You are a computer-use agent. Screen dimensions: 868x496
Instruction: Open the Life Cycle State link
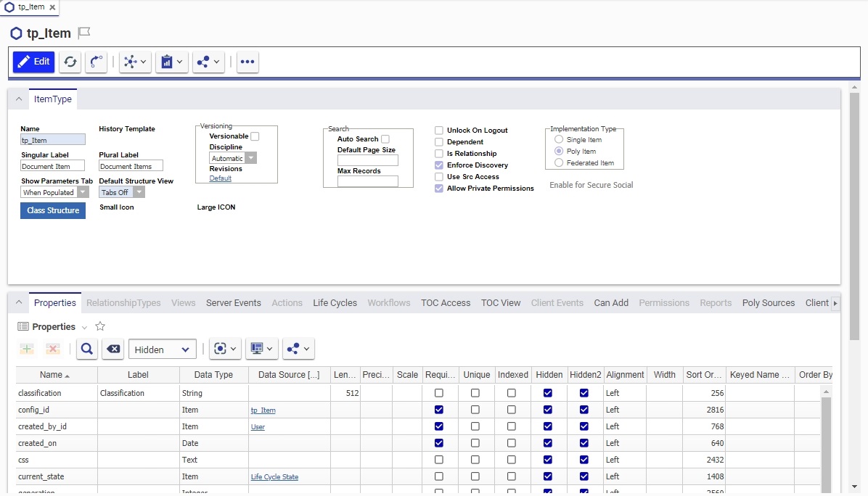click(x=274, y=476)
